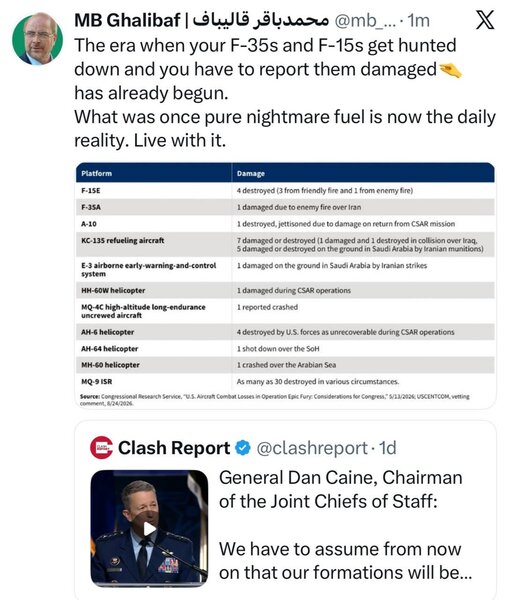507x600 pixels.
Task: Open MB Ghalibaf's profile avatar
Action: pyautogui.click(x=37, y=39)
